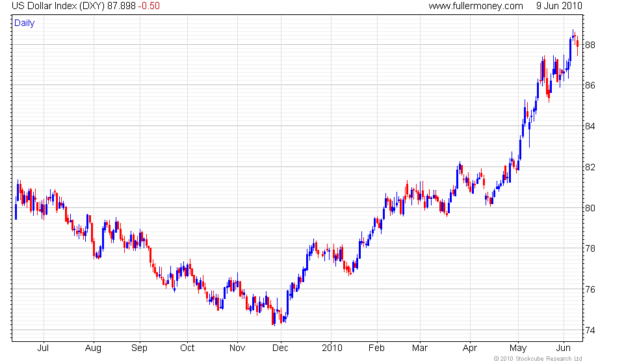Click the 'Oct' label on the time axis
Image resolution: width=637 pixels, height=364 pixels.
click(x=187, y=348)
